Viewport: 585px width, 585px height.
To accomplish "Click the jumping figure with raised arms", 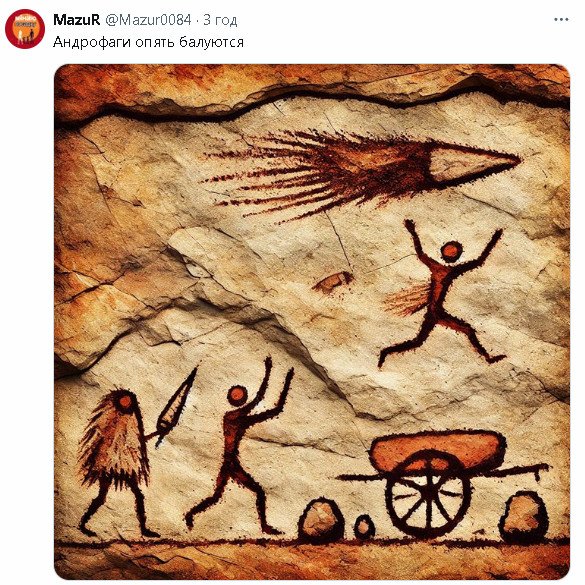I will pos(442,293).
